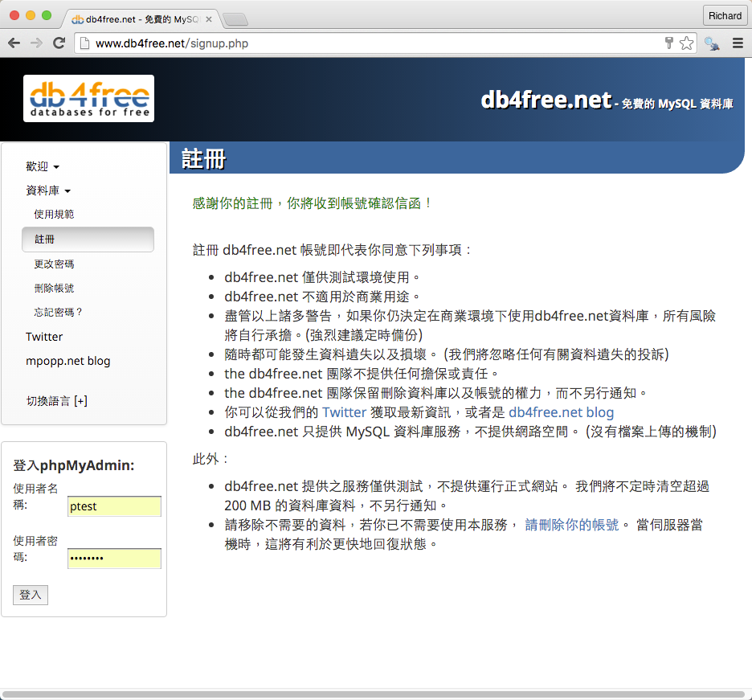Click the 此外： text
Screen dimensions: 752x700
pos(210,459)
